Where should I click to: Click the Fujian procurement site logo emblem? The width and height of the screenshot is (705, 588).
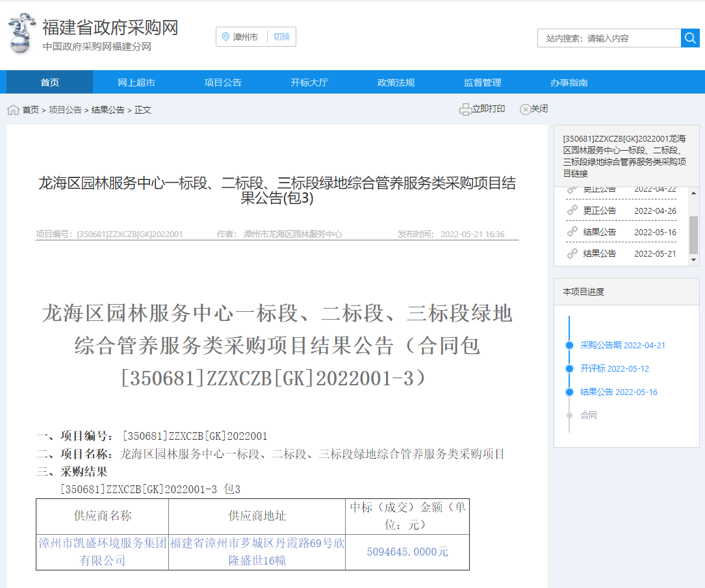[x=21, y=33]
